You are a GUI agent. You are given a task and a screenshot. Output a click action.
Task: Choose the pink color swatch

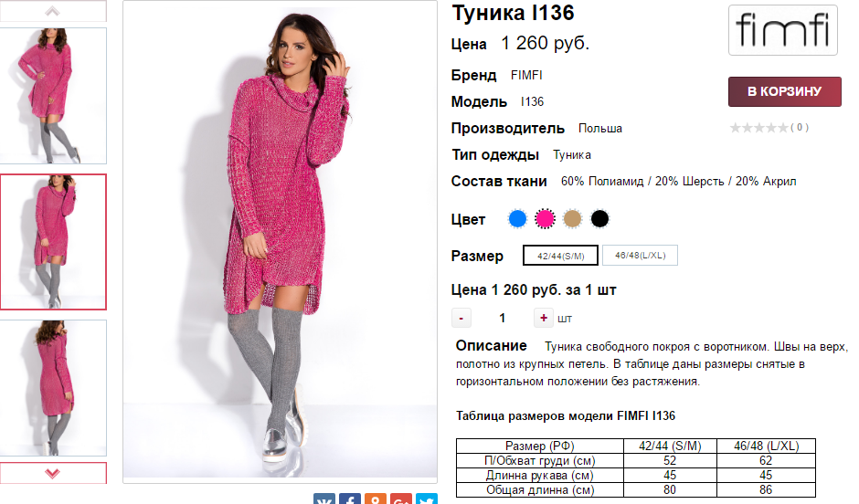[545, 219]
